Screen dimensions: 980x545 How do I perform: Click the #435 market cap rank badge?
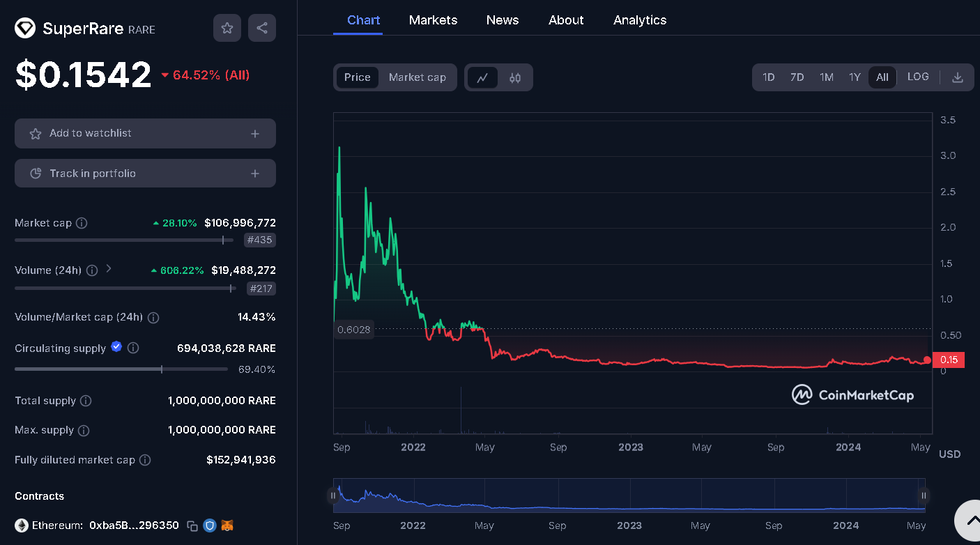pyautogui.click(x=260, y=240)
